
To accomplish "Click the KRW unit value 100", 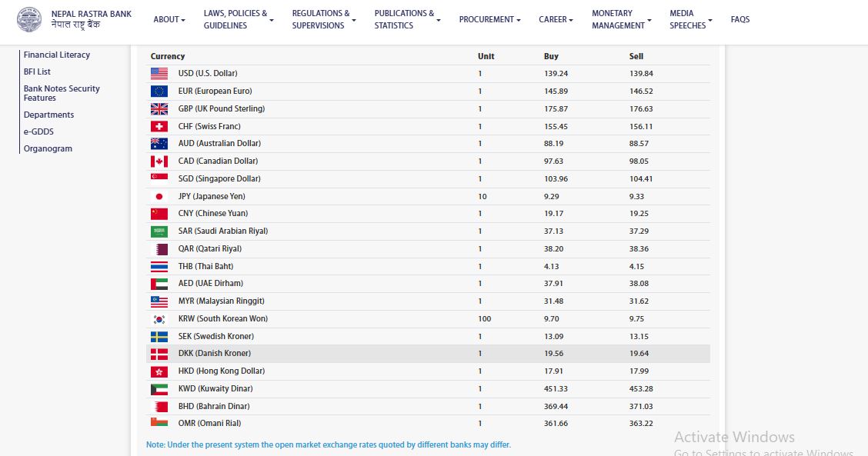I will click(484, 319).
